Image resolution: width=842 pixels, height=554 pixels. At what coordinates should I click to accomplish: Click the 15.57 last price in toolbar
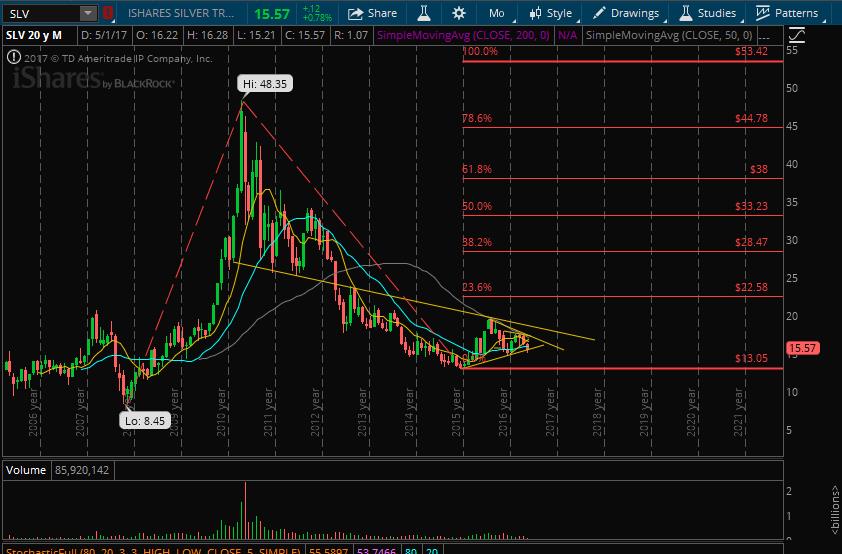point(272,13)
